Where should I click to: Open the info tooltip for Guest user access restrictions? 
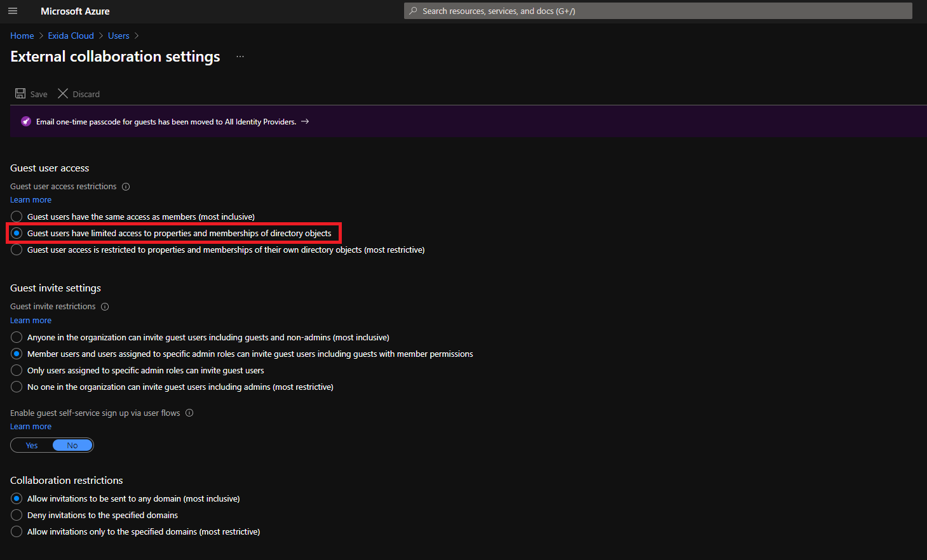[x=125, y=186]
